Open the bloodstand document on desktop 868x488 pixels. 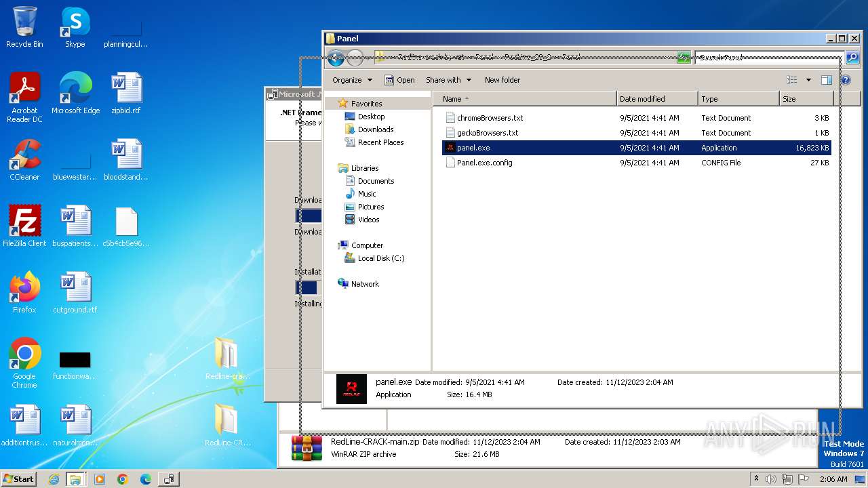pyautogui.click(x=125, y=160)
